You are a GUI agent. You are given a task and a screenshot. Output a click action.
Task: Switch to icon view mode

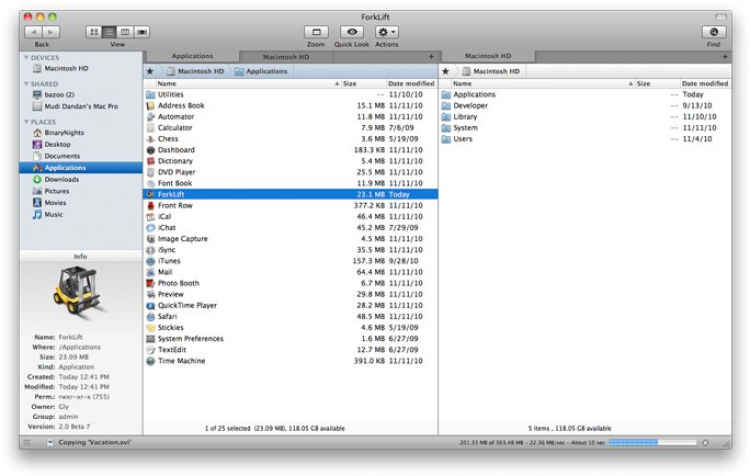[94, 32]
